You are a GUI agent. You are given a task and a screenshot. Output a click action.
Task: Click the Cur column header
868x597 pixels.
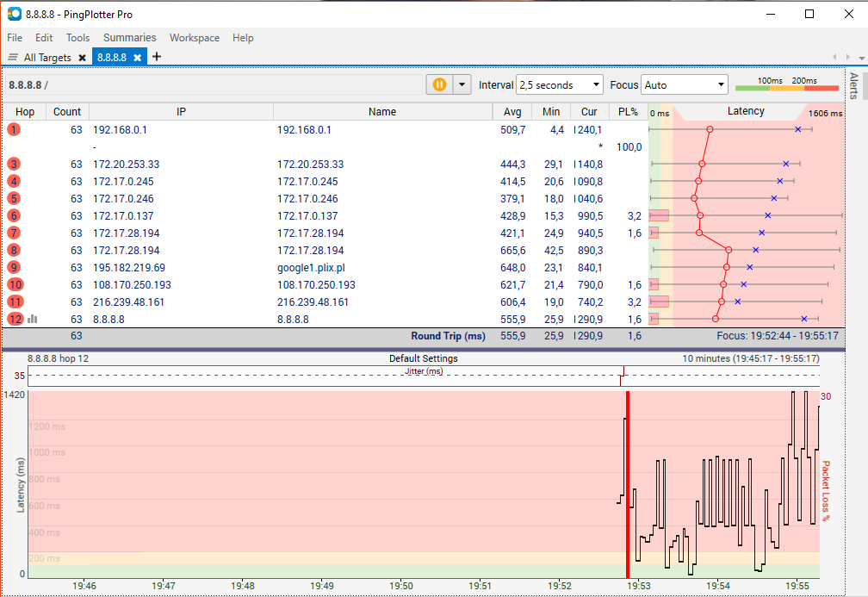(589, 111)
